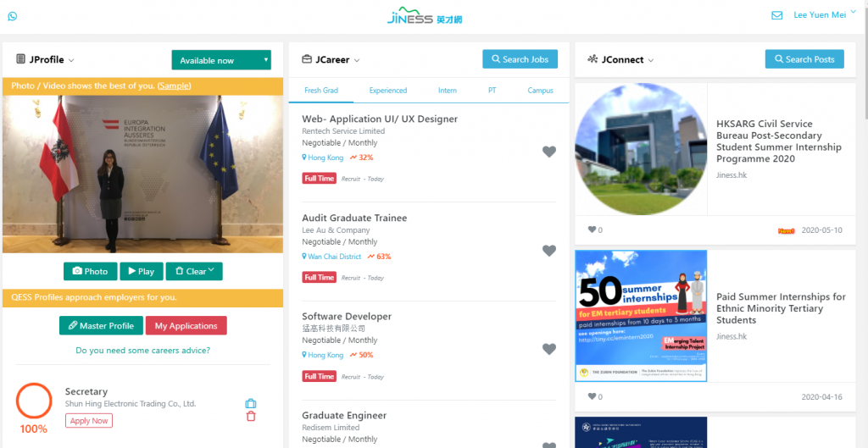868x448 pixels.
Task: Toggle heart on Audit Graduate Trainee job
Action: coord(548,251)
